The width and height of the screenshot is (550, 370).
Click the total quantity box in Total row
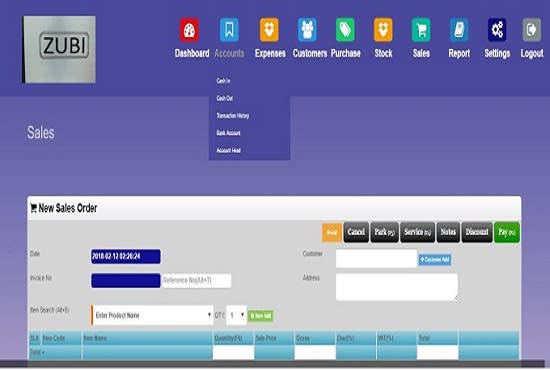233,352
